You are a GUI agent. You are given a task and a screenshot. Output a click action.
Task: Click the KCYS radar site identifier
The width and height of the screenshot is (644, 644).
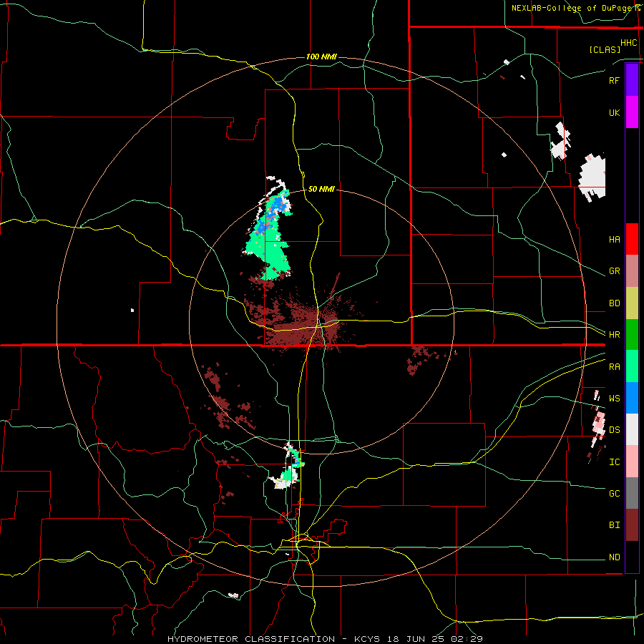(x=368, y=639)
